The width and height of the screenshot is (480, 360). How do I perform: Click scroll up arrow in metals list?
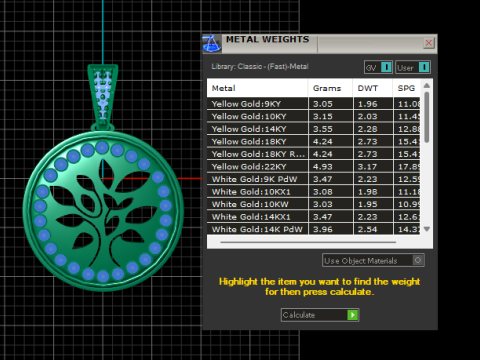[427, 86]
